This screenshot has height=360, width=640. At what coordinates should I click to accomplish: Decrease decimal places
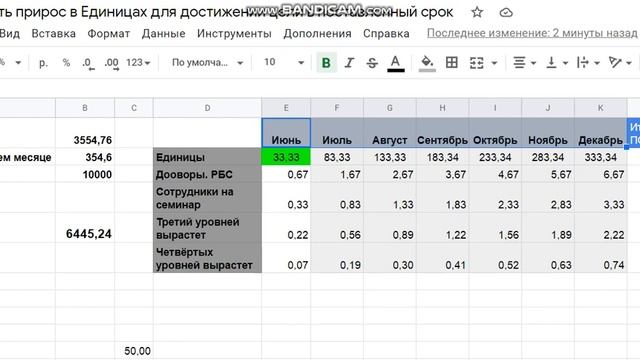point(88,63)
